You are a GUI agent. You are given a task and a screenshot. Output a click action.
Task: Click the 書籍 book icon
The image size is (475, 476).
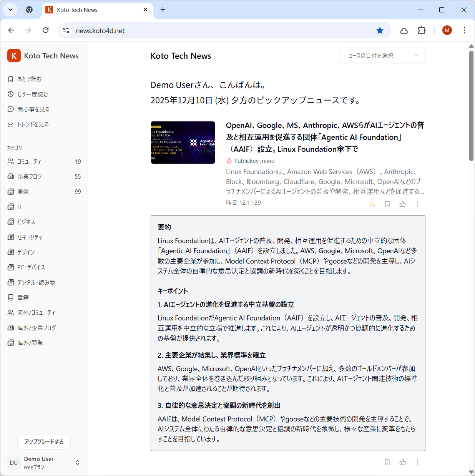coord(11,297)
